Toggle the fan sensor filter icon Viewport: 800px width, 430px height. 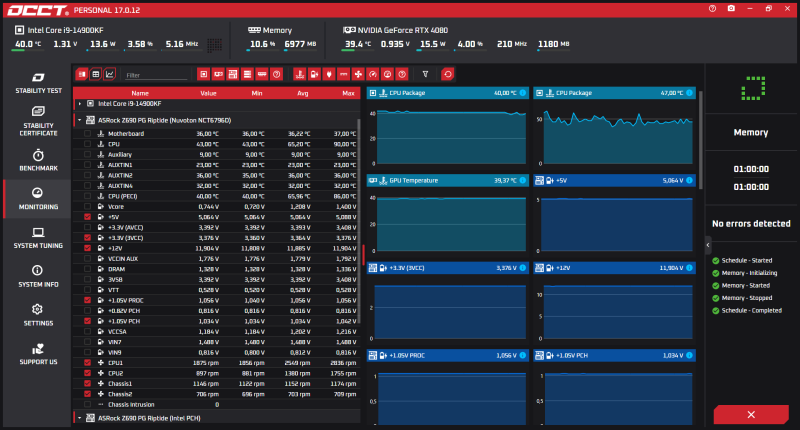point(358,74)
